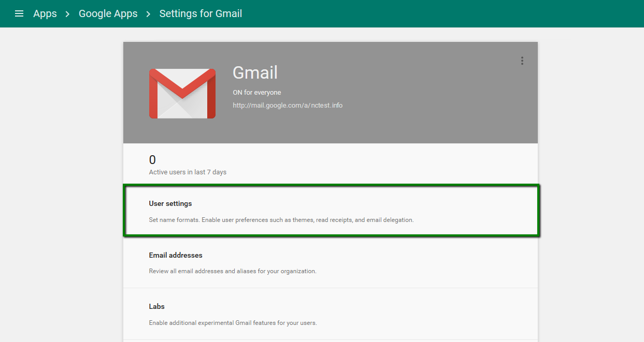Click the Set name formats description
This screenshot has width=644, height=342.
[x=281, y=220]
